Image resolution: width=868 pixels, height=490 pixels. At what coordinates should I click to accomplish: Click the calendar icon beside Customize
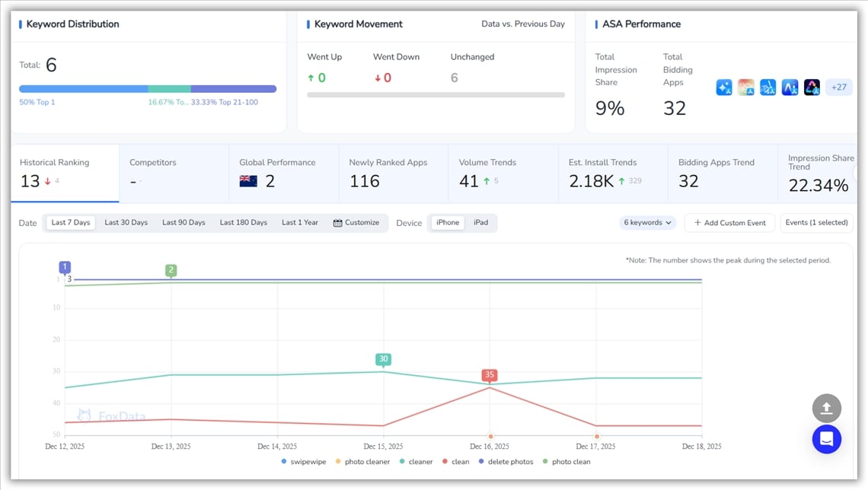point(337,223)
